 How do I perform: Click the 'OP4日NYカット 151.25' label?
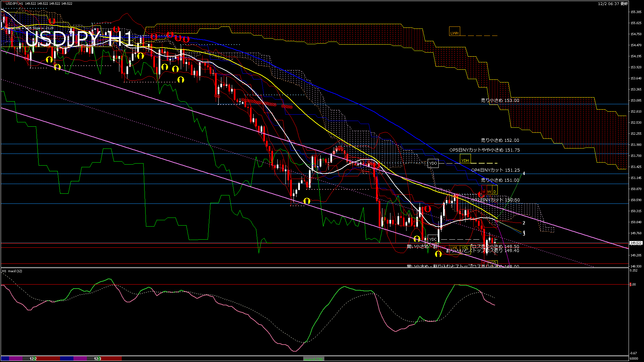pyautogui.click(x=495, y=170)
